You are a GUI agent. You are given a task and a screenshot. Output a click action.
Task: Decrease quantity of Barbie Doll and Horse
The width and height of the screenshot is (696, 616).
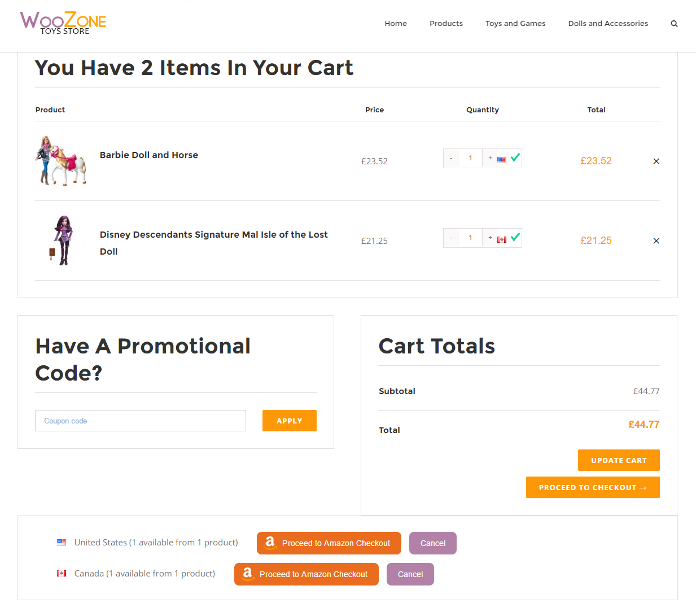(451, 158)
